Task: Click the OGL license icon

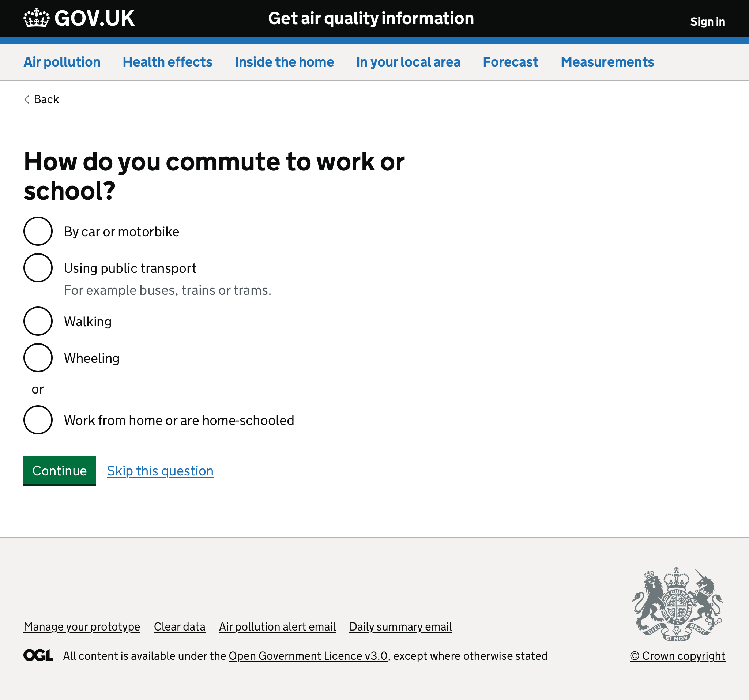Action: [x=37, y=656]
